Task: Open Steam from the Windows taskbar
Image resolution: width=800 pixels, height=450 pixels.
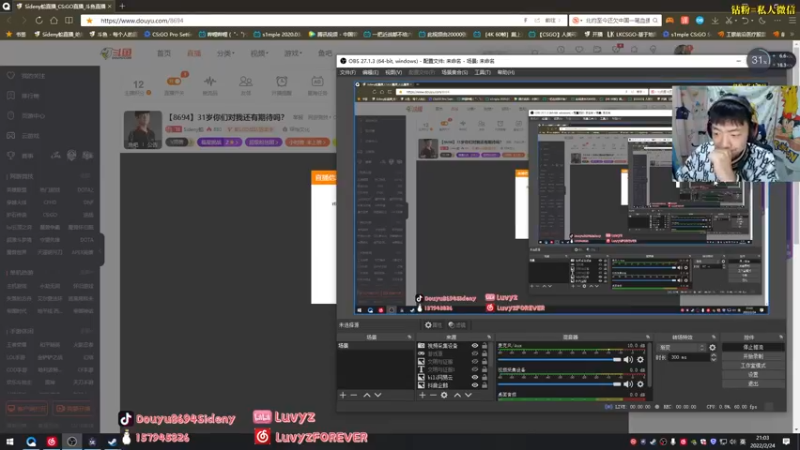Action: point(112,441)
